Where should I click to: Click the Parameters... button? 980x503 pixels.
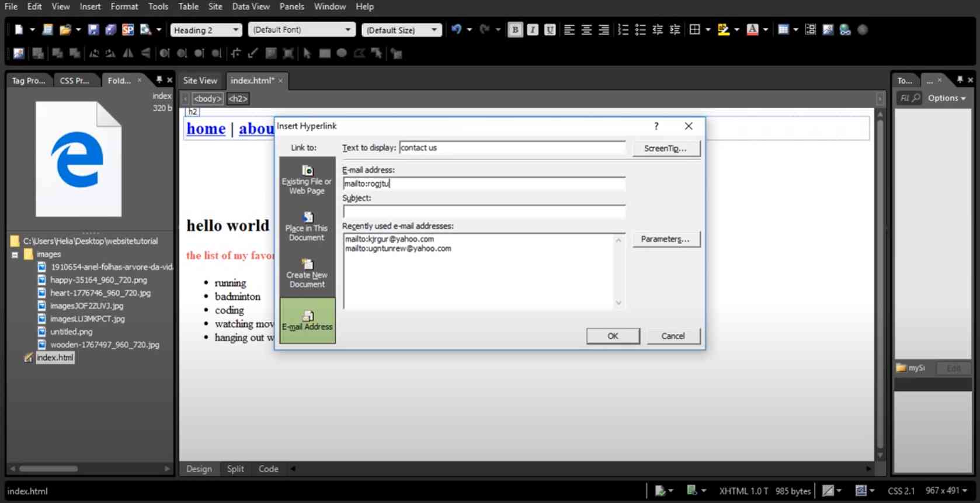666,239
